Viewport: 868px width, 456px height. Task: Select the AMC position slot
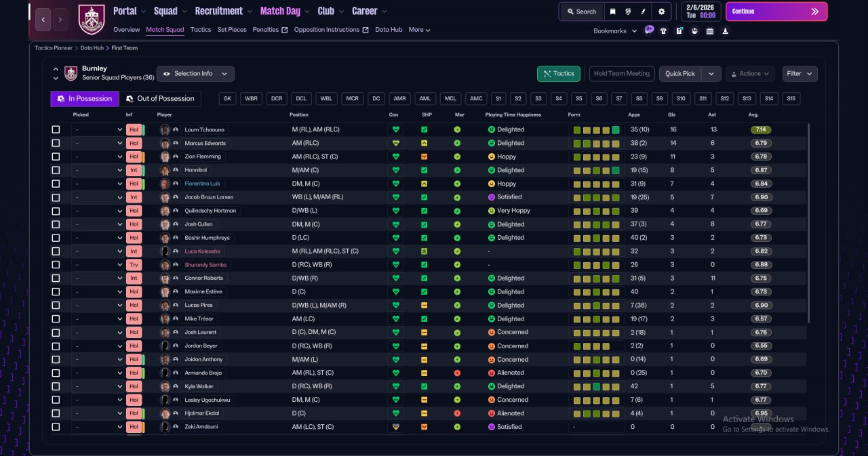477,99
